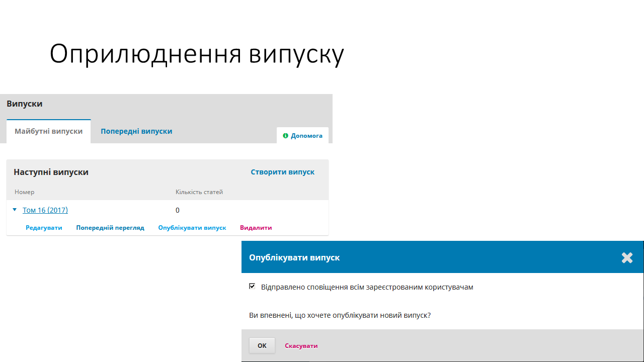Toggle the notification checkbox for registered users
This screenshot has width=644, height=362.
252,287
